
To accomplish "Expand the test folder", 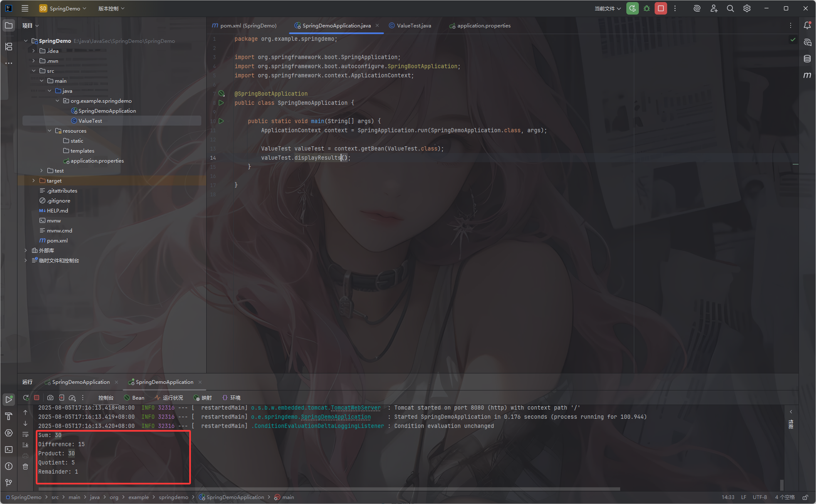I will point(42,170).
